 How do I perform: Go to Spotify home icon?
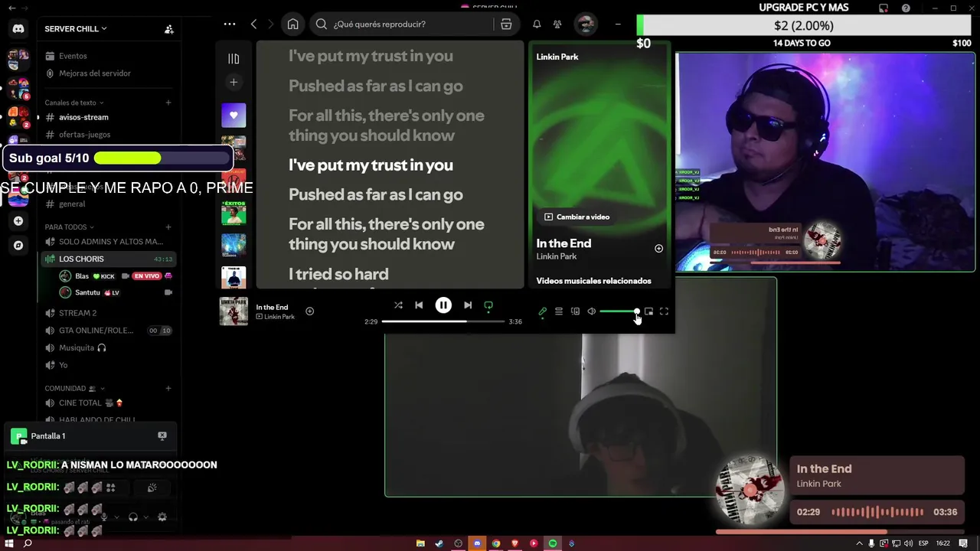(x=292, y=24)
